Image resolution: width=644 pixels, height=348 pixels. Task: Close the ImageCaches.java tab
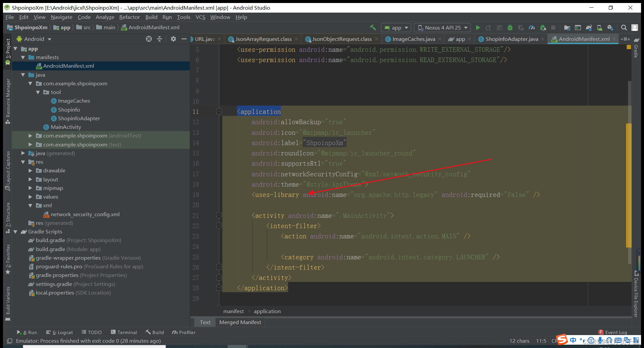[440, 39]
